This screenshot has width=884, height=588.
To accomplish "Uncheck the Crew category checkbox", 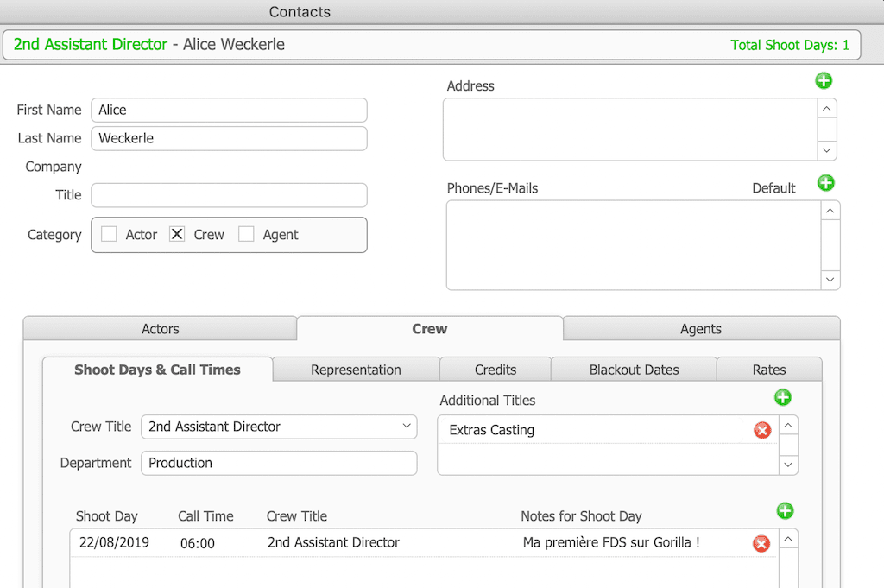I will pos(177,234).
